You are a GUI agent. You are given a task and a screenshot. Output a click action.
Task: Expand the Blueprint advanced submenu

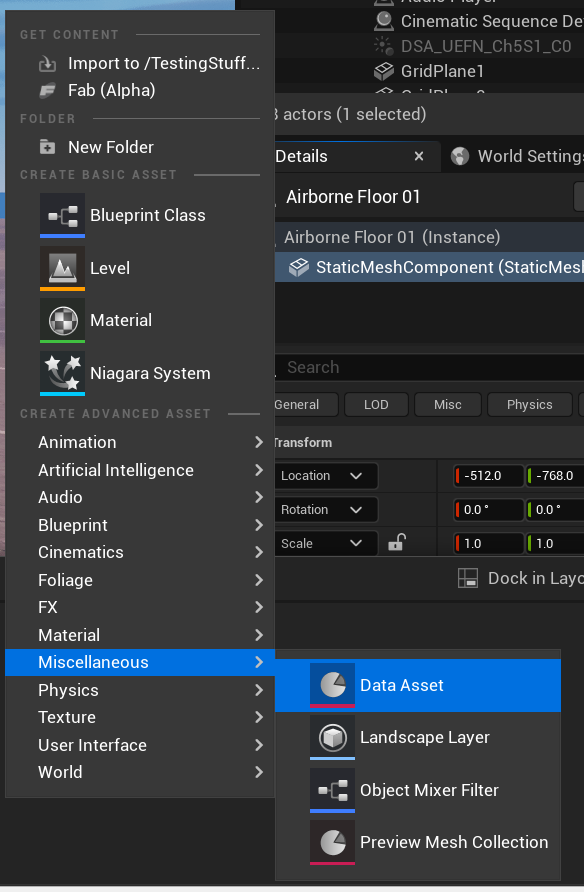pos(140,525)
